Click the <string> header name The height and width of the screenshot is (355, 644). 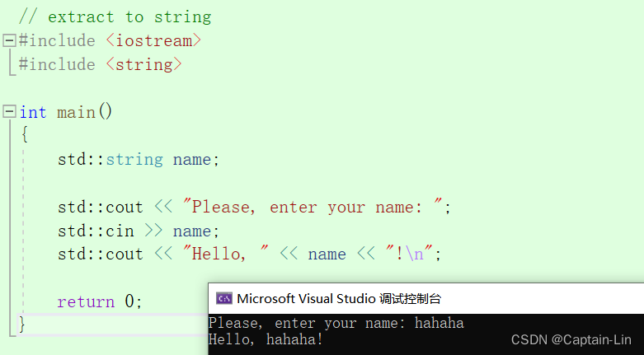point(143,64)
